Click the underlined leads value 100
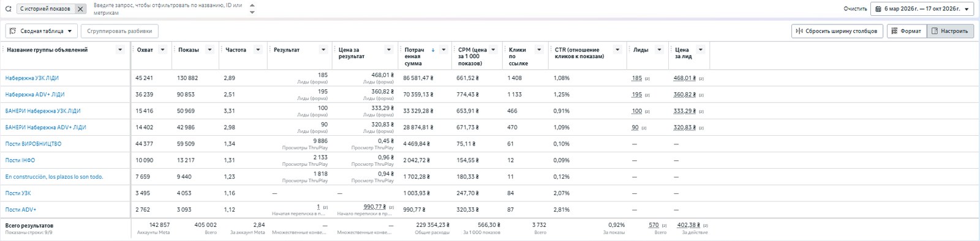Viewport: 980px width, 241px height. click(x=637, y=111)
